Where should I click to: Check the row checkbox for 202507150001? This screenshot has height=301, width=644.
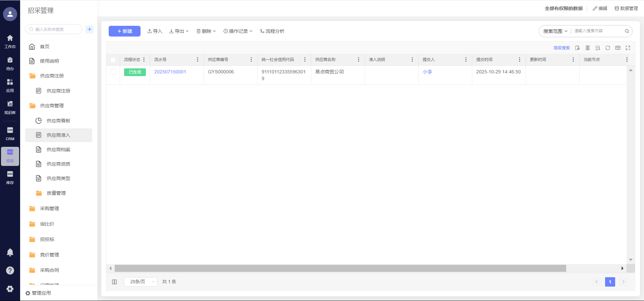[x=113, y=72]
